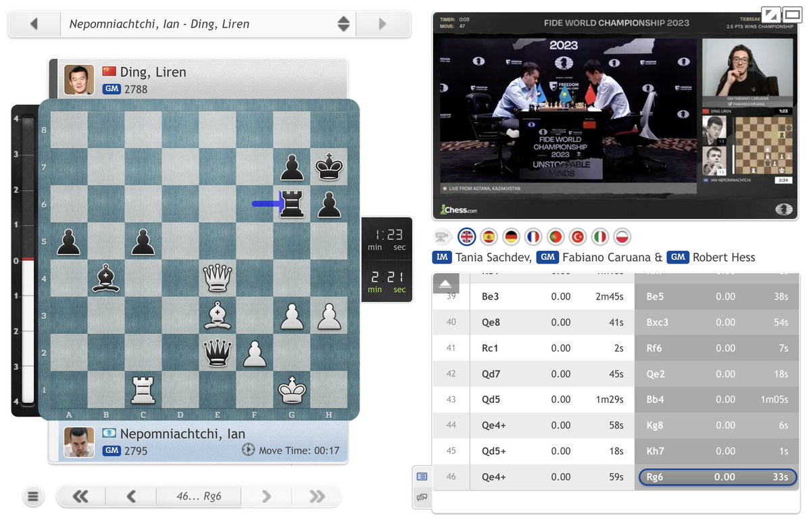Select English commentary via the UK flag
811x532 pixels.
467,237
